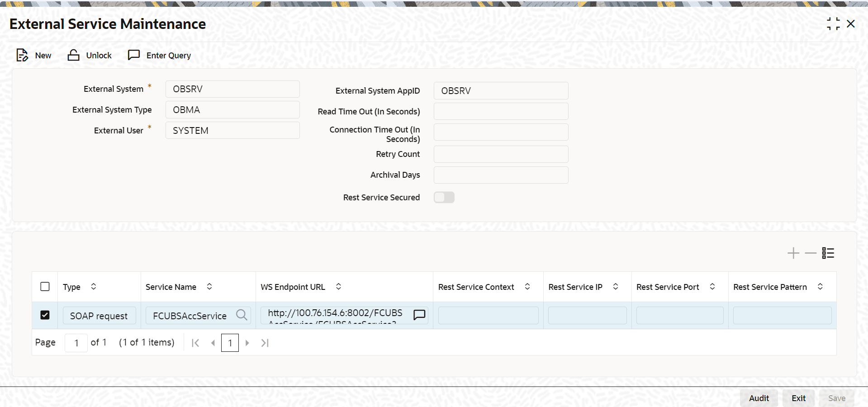Sort by Rest Service Pattern column
The width and height of the screenshot is (868, 407).
coord(820,286)
